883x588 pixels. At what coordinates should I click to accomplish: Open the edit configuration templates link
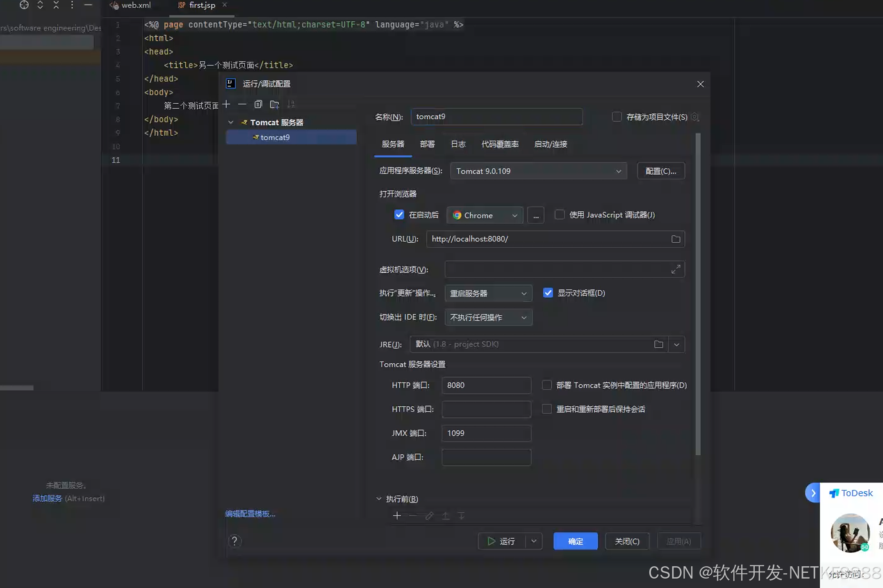point(250,514)
